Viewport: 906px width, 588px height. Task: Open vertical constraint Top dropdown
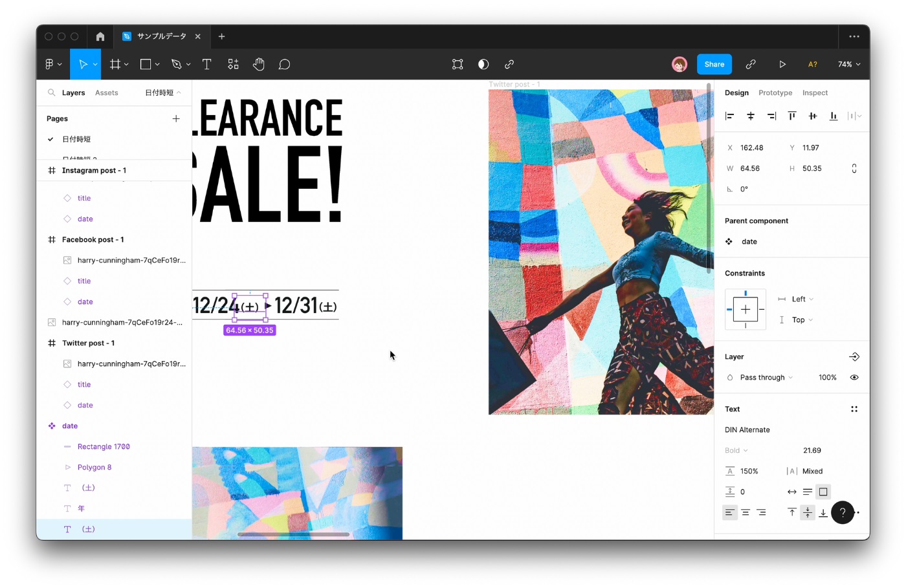coord(802,320)
